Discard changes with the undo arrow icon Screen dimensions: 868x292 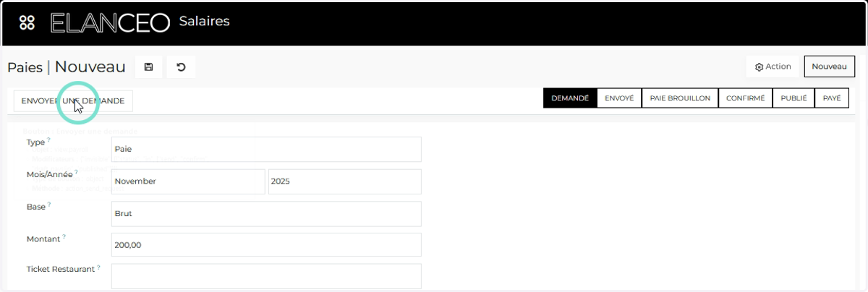181,67
